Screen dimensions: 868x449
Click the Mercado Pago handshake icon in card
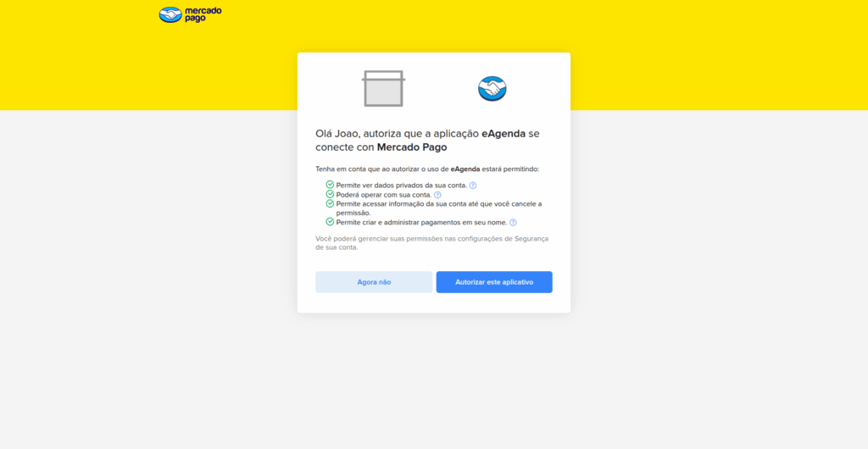coord(492,88)
